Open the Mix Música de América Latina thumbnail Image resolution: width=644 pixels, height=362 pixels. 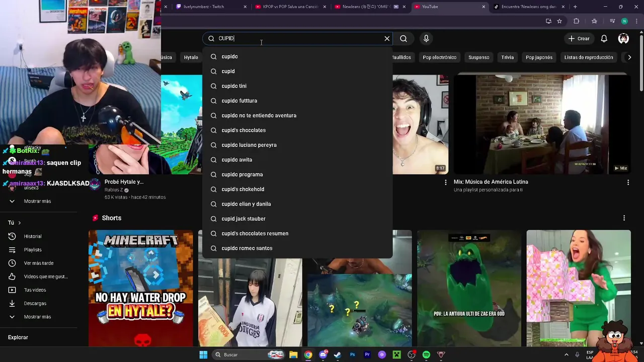tap(542, 125)
